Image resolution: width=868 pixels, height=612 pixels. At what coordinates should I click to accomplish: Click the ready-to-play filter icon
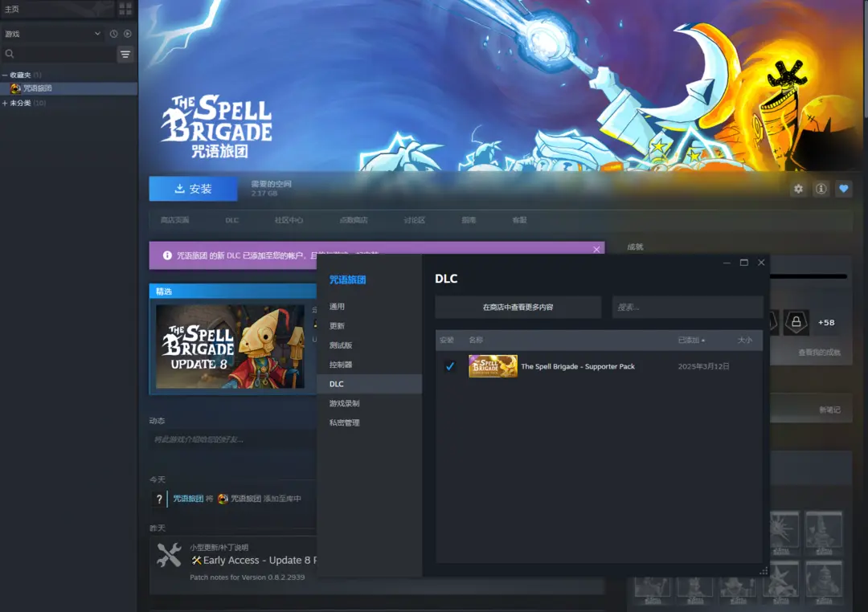[128, 34]
